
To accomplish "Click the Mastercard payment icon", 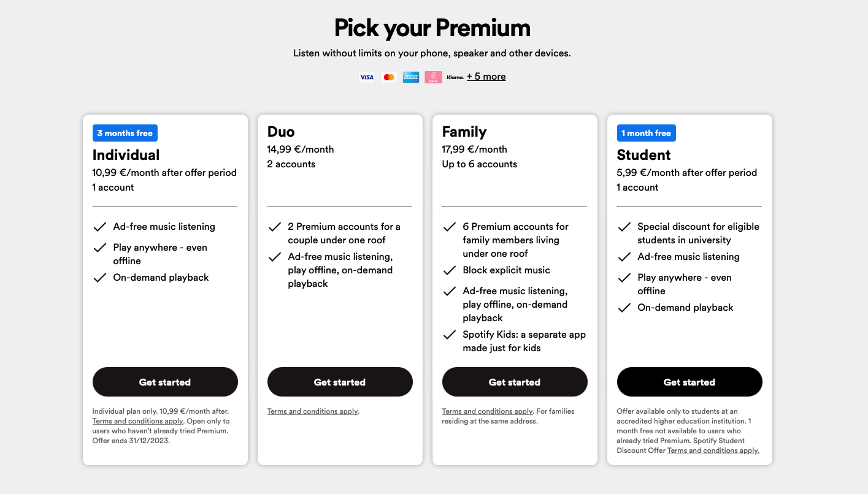I will [388, 77].
